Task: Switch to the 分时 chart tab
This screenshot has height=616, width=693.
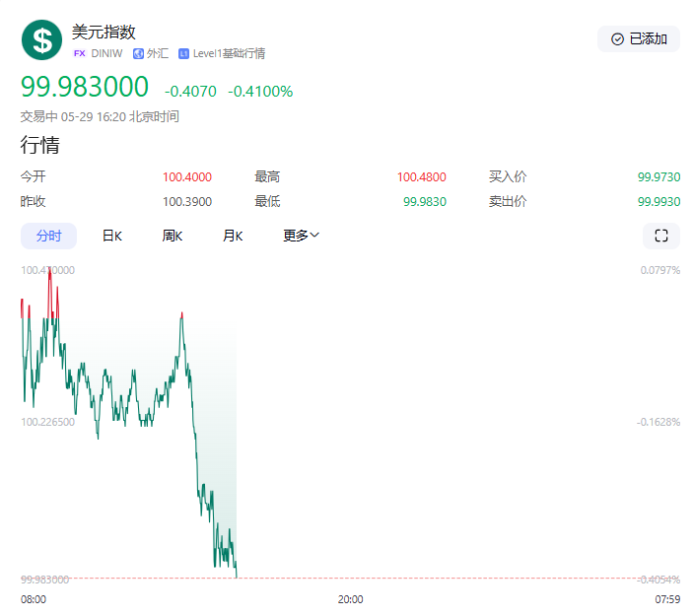Action: point(48,236)
